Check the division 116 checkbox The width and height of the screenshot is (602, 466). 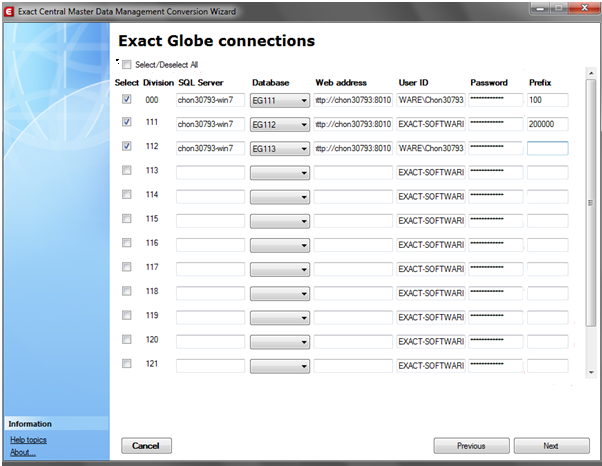[126, 243]
